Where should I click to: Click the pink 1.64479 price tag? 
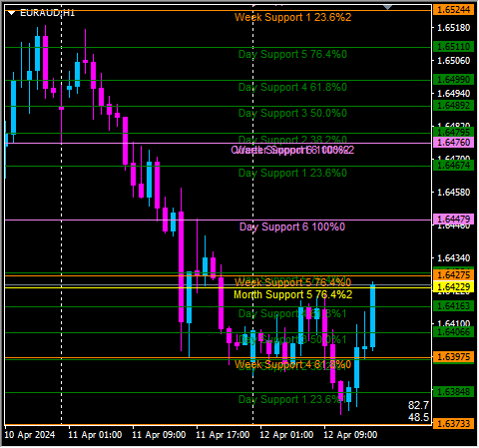pyautogui.click(x=454, y=220)
